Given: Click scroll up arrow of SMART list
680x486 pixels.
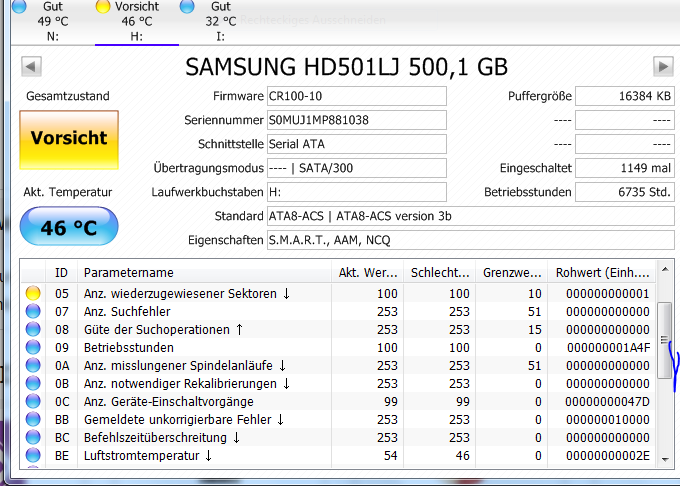Looking at the screenshot, I should pos(665,269).
